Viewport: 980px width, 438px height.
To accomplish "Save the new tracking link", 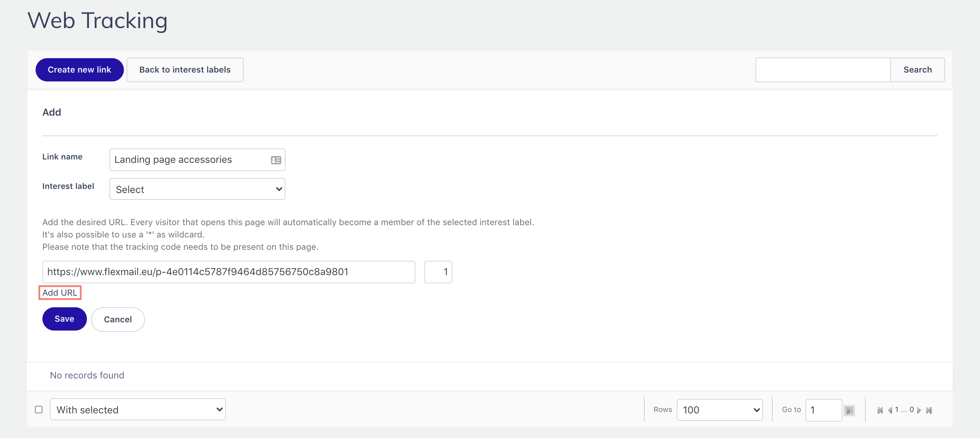I will (x=64, y=319).
